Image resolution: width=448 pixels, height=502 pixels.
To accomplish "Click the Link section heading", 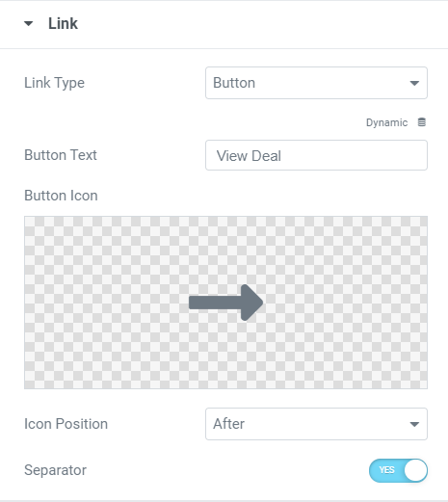I will [63, 23].
